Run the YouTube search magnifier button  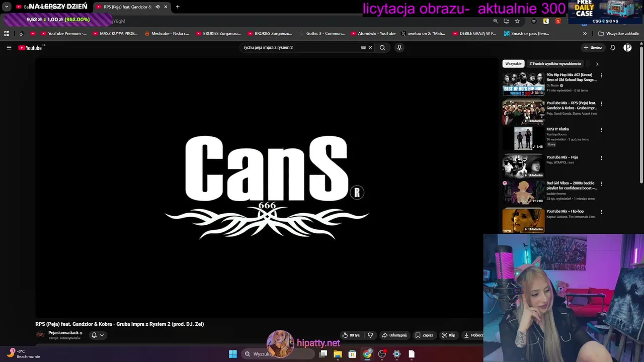tap(382, 48)
